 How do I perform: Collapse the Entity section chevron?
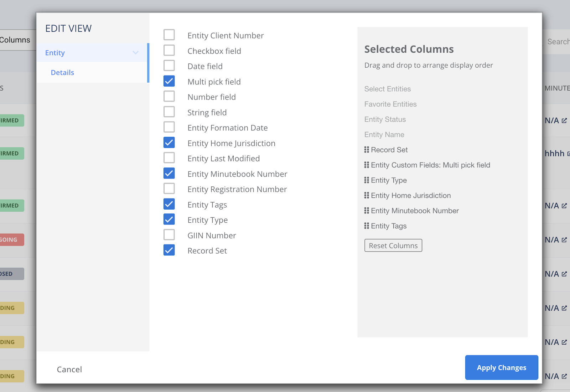click(x=135, y=53)
